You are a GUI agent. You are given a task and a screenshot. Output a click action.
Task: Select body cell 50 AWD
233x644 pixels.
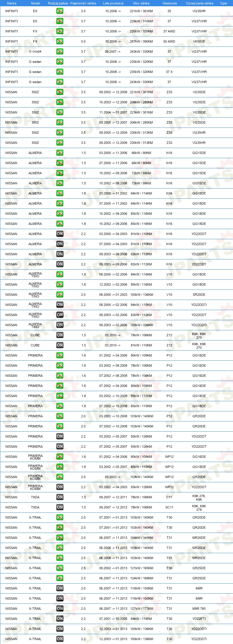click(169, 41)
